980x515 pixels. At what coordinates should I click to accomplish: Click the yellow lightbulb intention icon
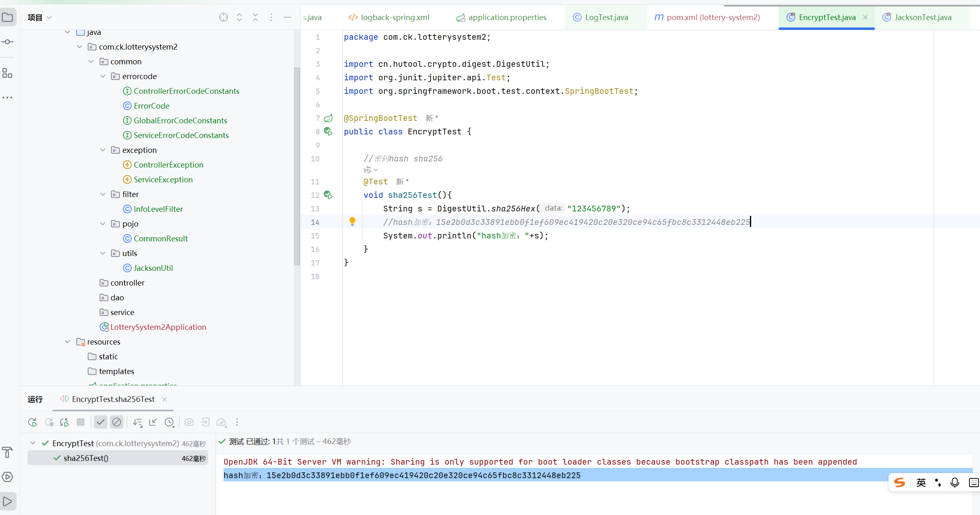pos(352,222)
